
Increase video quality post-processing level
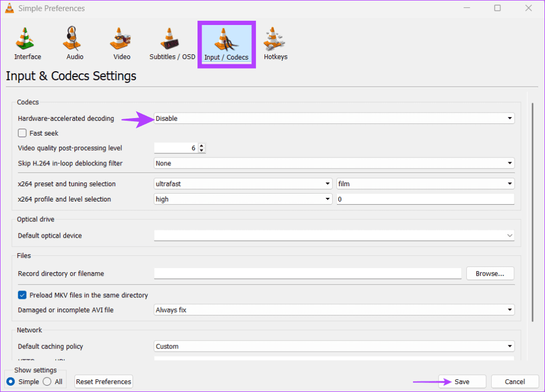pos(202,146)
